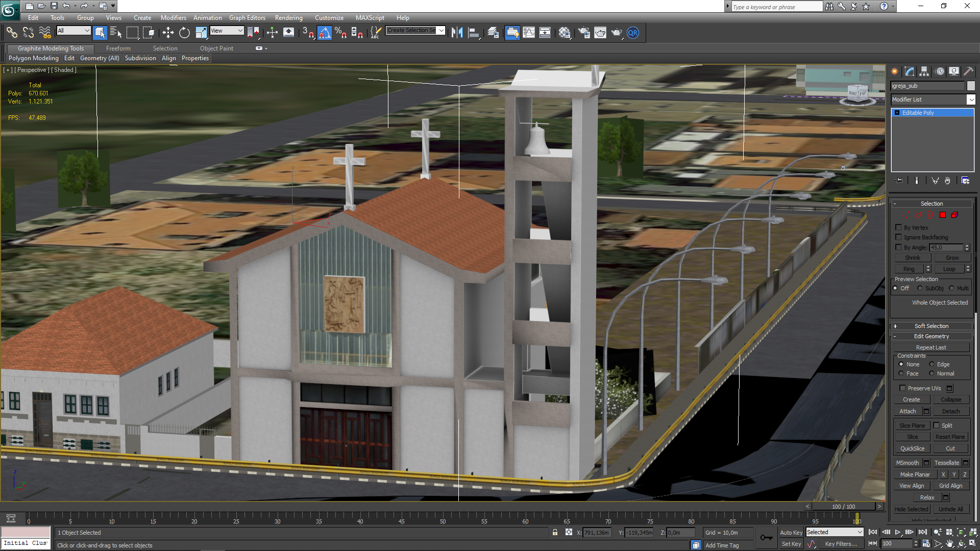Toggle the Graphite Modeling Tools ribbon

(512, 33)
